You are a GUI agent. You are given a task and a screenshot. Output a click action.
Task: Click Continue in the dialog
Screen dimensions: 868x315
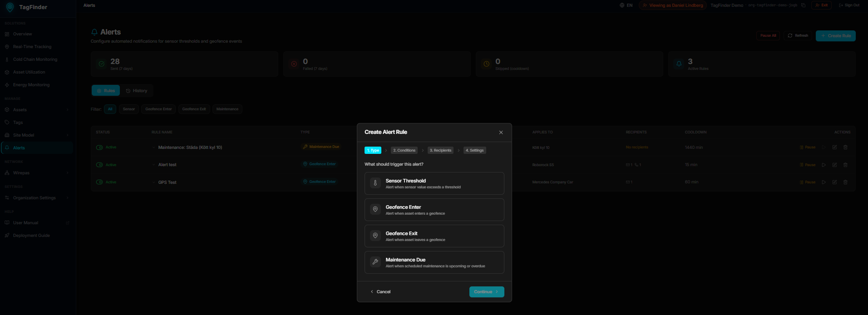487,292
